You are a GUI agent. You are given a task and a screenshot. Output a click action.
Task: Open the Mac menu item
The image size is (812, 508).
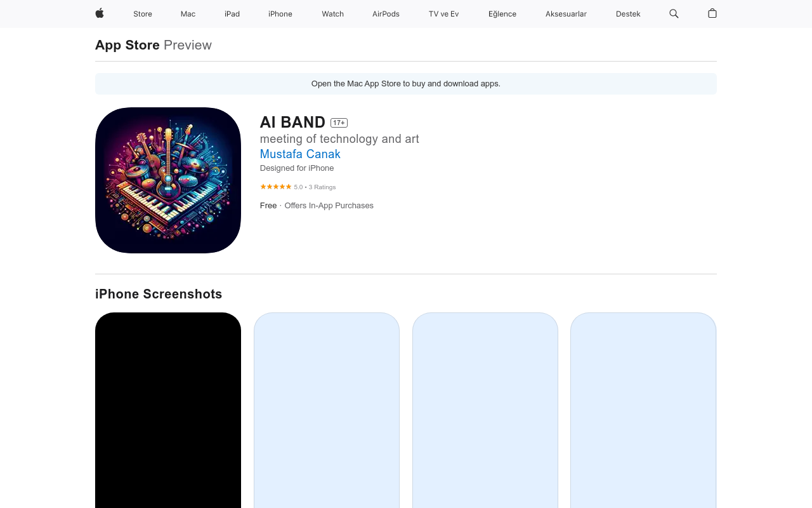click(x=188, y=14)
